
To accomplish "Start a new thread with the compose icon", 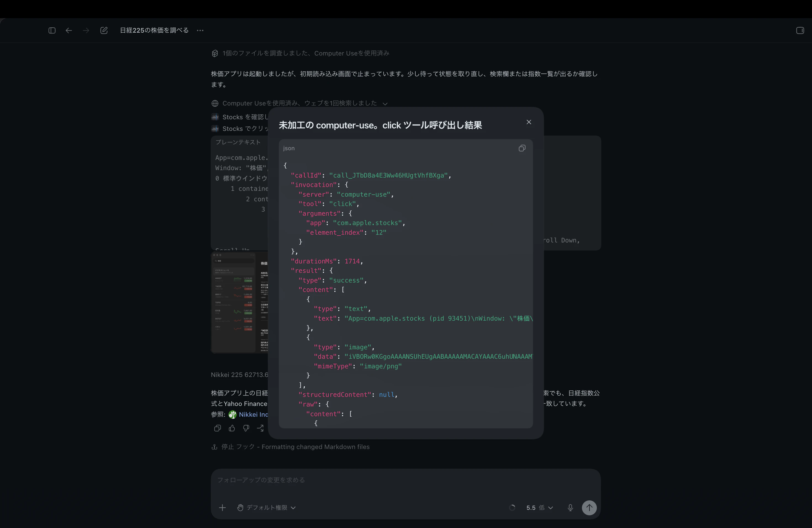I will tap(104, 30).
